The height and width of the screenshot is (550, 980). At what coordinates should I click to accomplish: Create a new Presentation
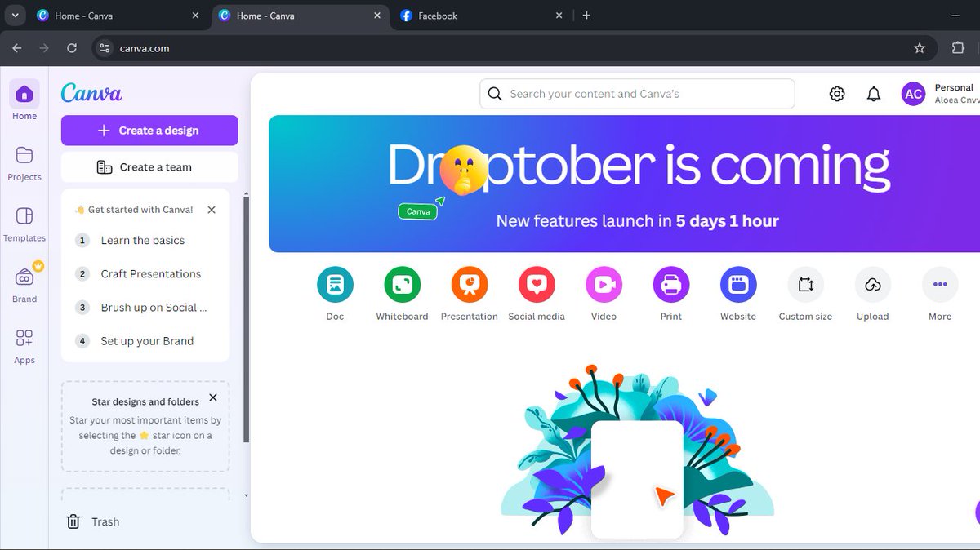470,285
